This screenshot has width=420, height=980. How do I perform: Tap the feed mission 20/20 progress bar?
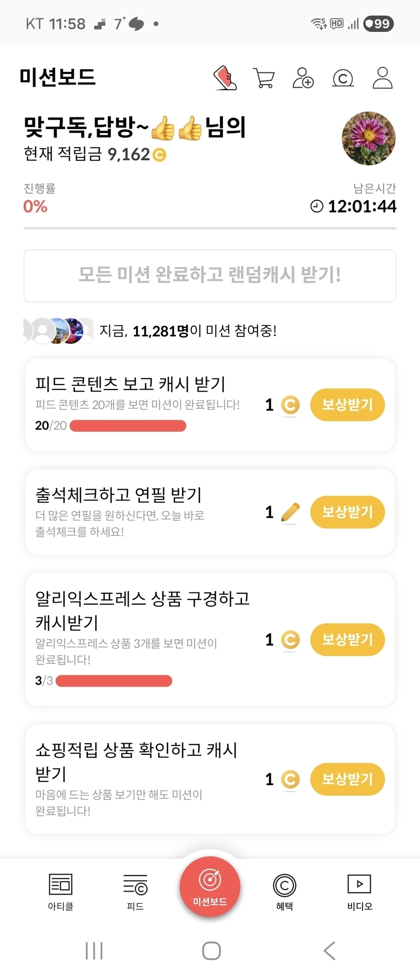point(128,426)
